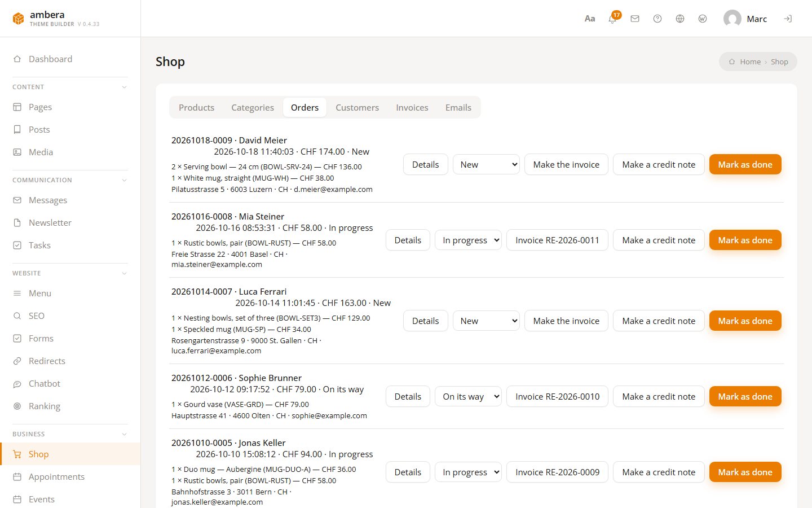
Task: Click the logout arrow icon
Action: pyautogui.click(x=788, y=19)
